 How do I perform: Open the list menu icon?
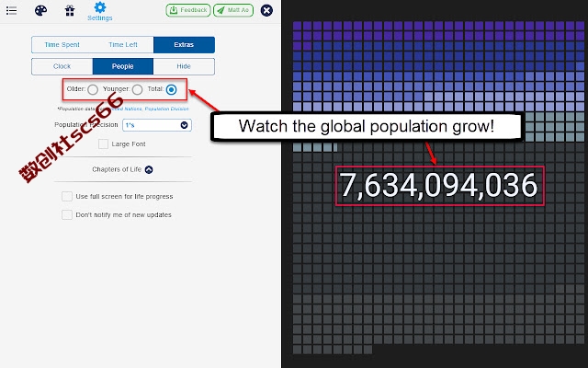(12, 10)
